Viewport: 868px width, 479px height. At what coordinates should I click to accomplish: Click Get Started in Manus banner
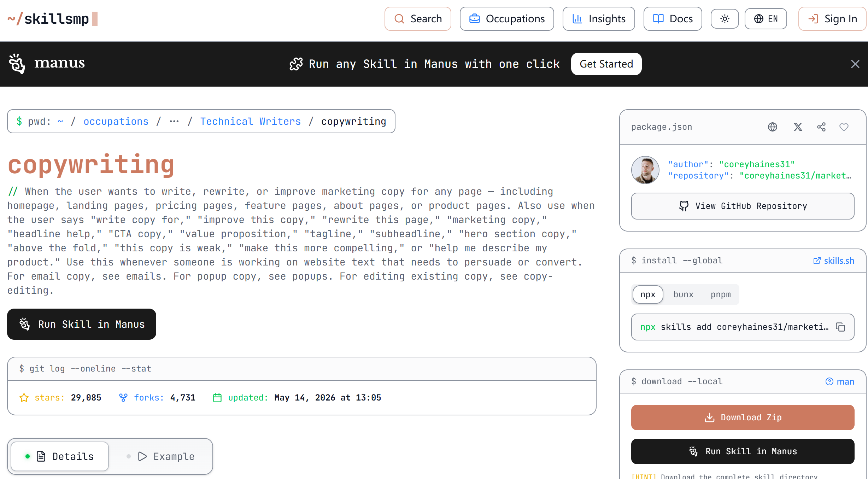click(x=606, y=64)
